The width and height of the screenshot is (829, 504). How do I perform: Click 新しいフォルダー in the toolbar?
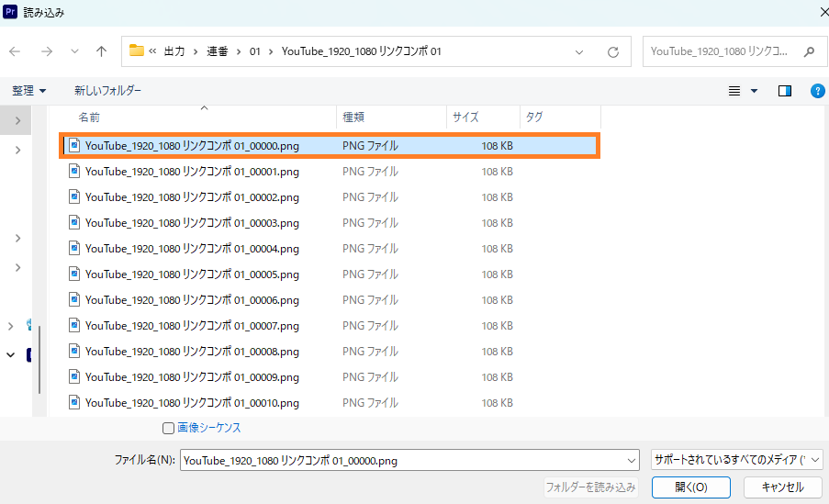pyautogui.click(x=107, y=91)
